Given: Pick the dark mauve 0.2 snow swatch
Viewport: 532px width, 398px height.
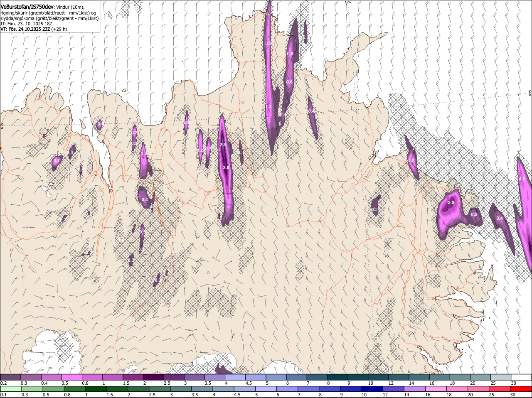Looking at the screenshot, I should pos(11,377).
